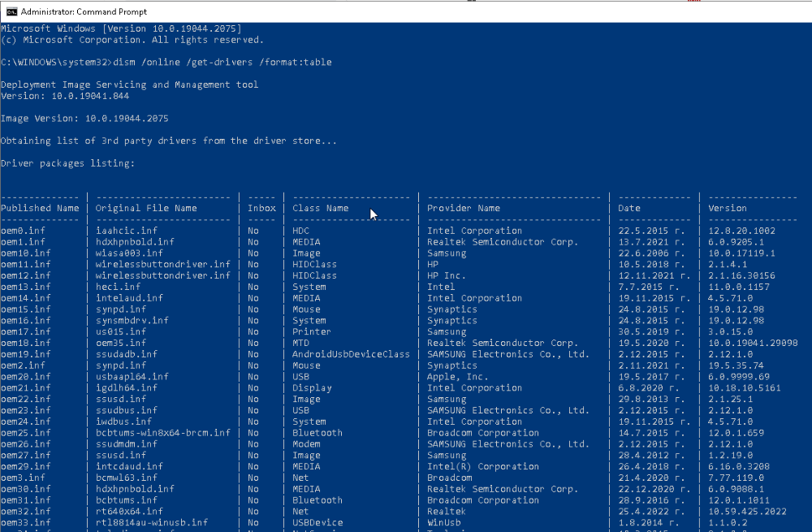Click the intcdaud.inf file name
Image resolution: width=812 pixels, height=532 pixels.
pos(129,466)
